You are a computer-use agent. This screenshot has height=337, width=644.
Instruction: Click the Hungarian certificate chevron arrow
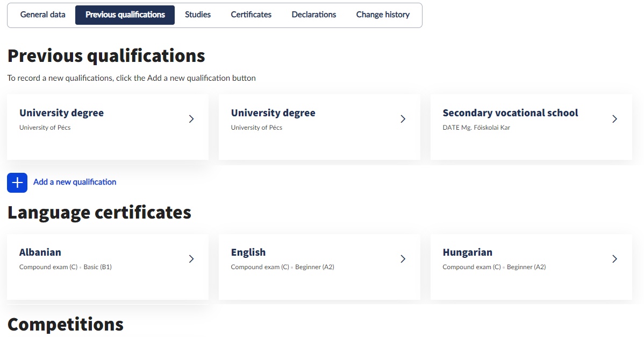[x=615, y=259]
